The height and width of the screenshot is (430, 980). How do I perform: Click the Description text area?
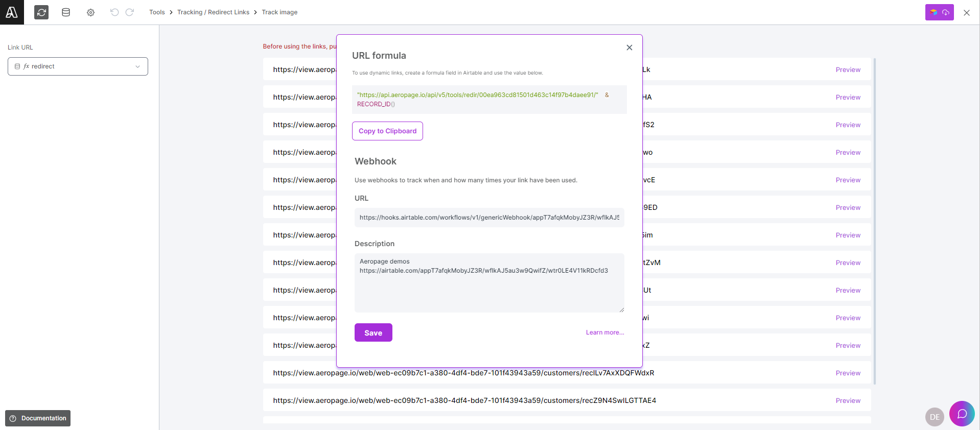coord(489,283)
